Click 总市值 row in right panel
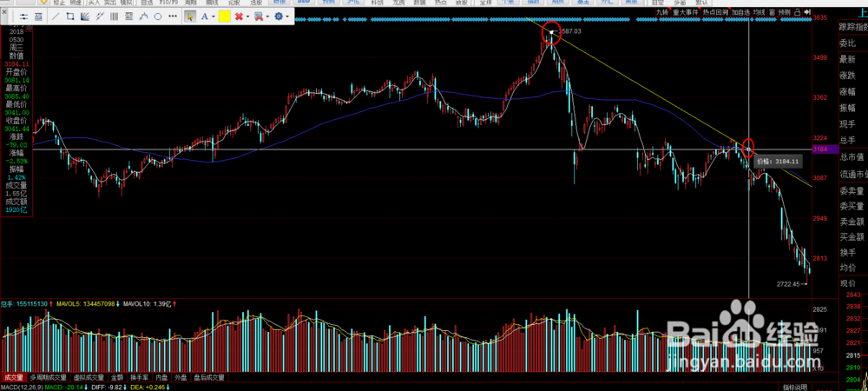 853,157
